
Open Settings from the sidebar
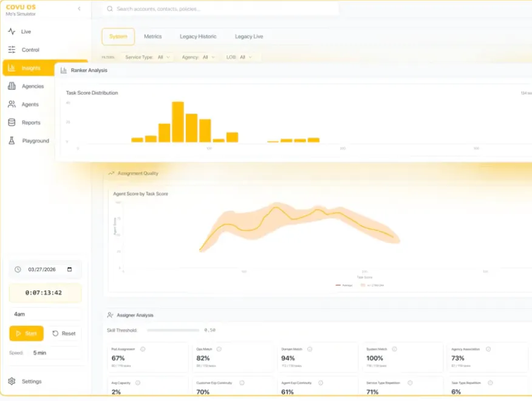pos(32,382)
